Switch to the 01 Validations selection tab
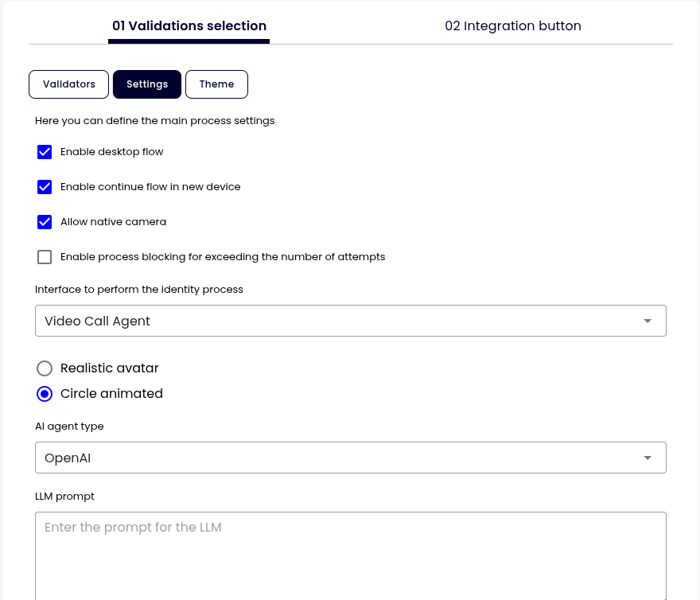 point(189,26)
